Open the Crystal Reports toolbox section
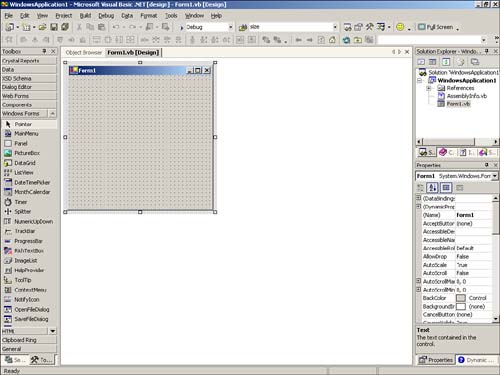The image size is (500, 375). [29, 61]
